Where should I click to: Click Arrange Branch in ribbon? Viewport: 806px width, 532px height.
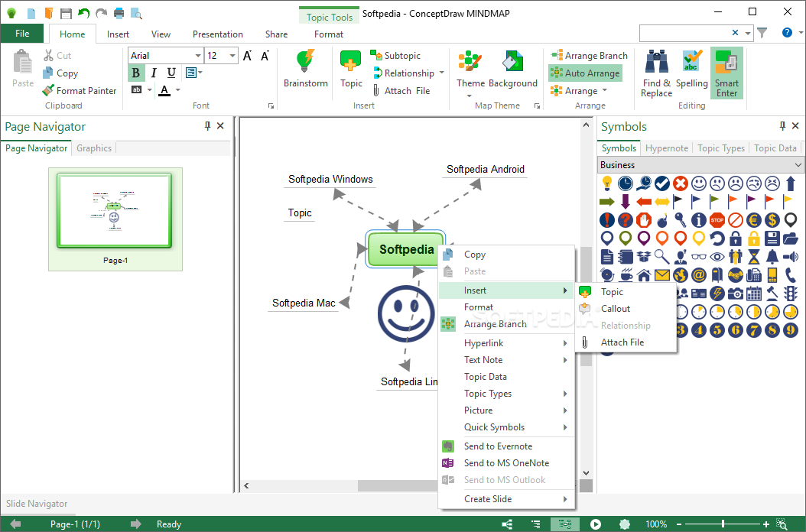click(x=589, y=56)
